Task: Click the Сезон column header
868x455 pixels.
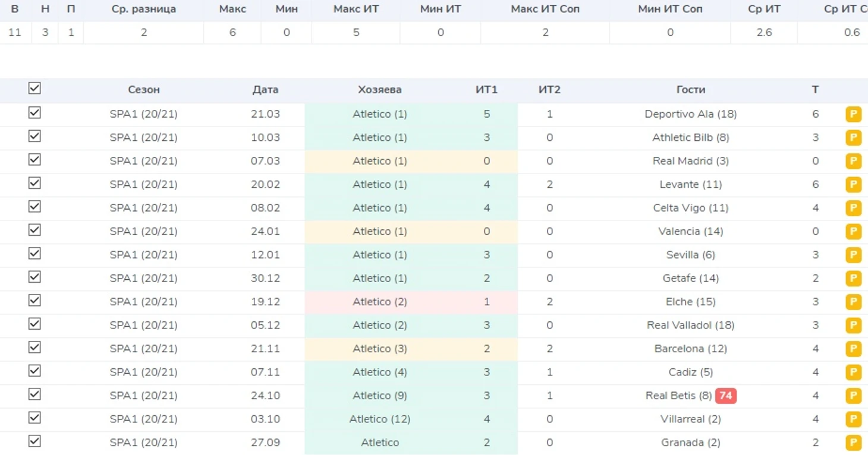Action: (144, 90)
